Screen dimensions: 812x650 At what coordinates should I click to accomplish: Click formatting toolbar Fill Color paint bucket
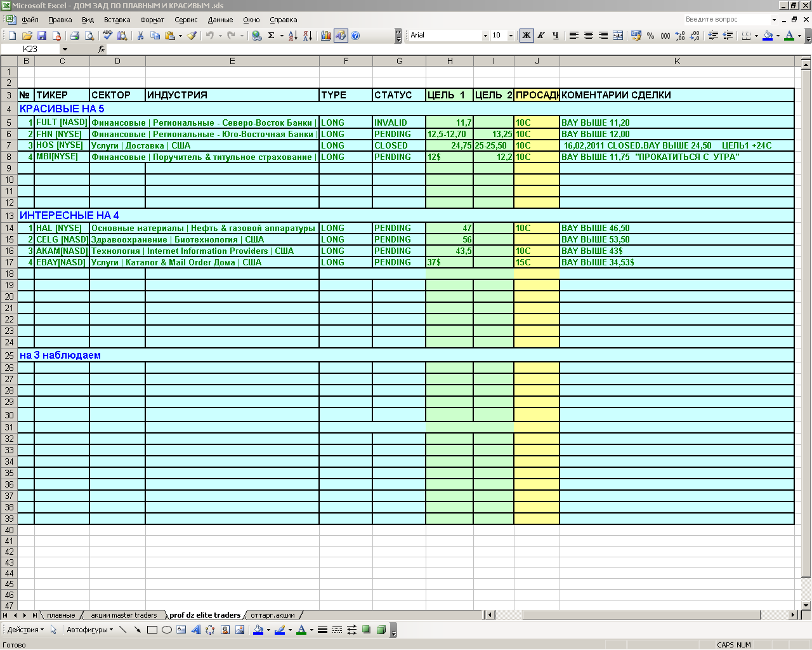768,36
